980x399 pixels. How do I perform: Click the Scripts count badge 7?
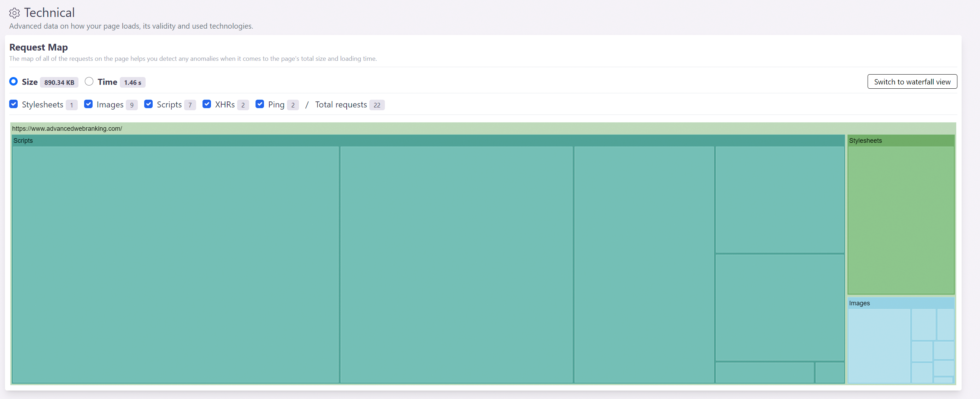tap(190, 105)
